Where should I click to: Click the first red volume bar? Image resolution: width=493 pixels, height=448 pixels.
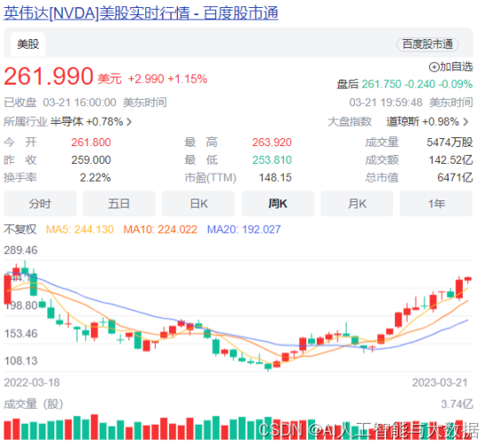[7, 430]
